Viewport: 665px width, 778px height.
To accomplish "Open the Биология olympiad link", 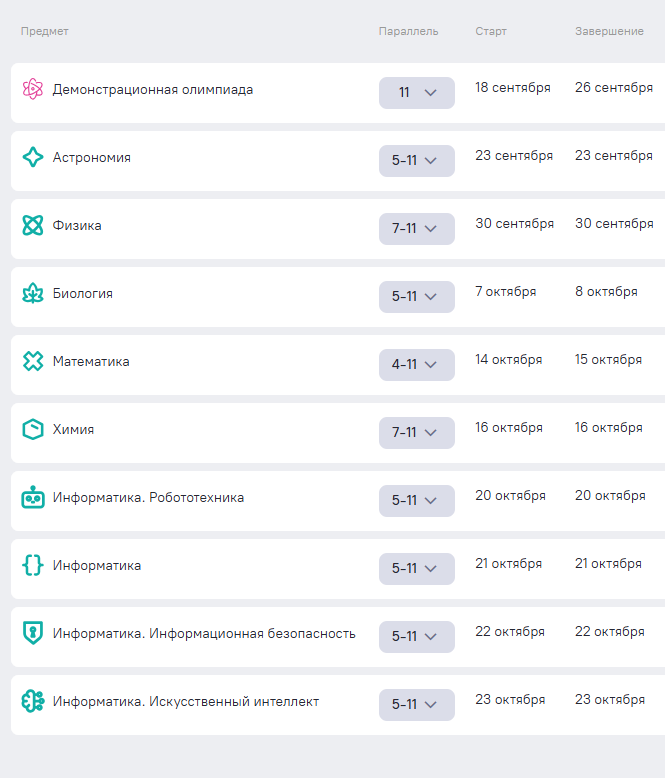I will click(x=83, y=294).
